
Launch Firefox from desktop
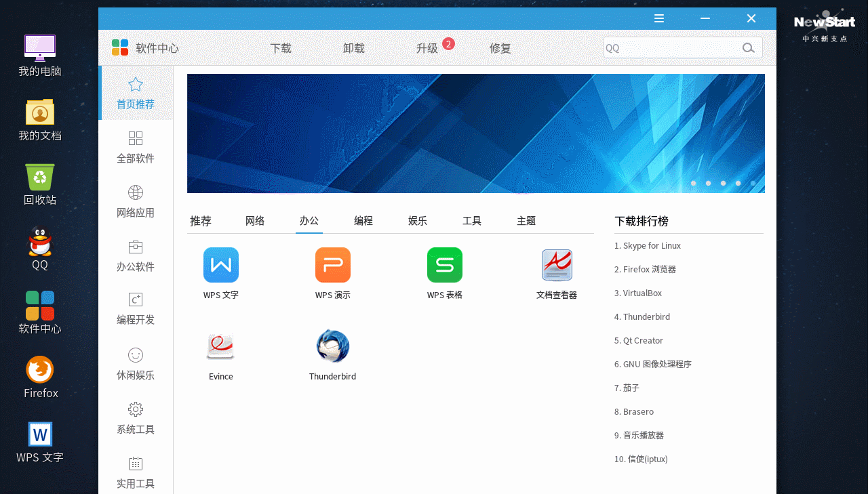[40, 369]
